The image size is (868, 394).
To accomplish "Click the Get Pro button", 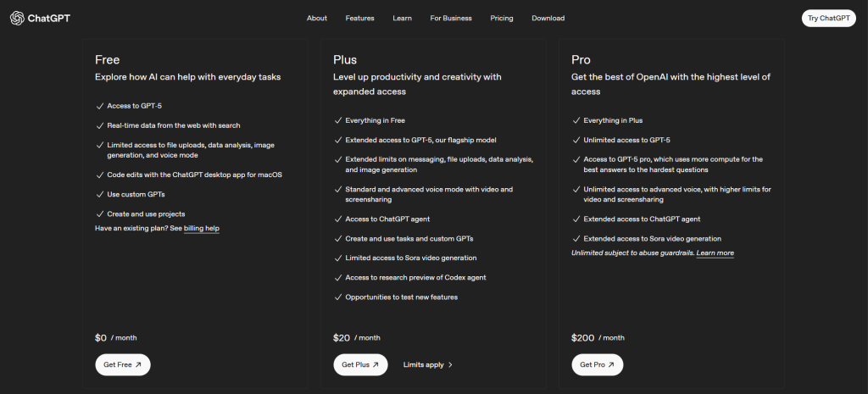I will (597, 364).
